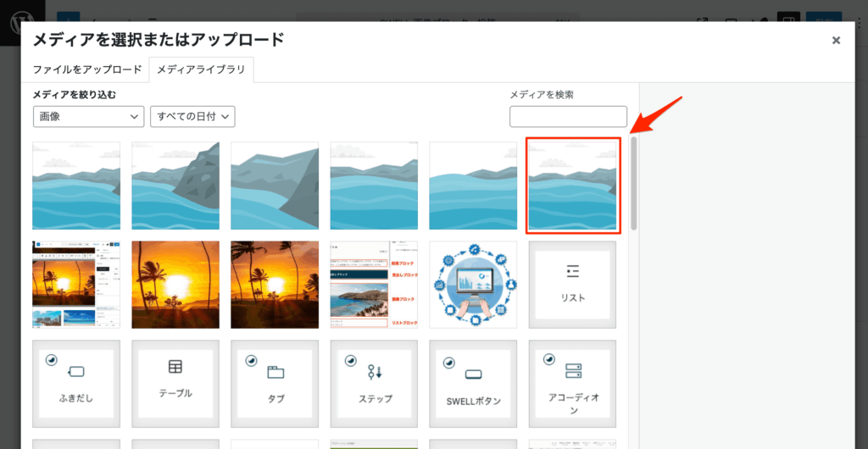Switch to the ファイルをアップロード tab
This screenshot has height=449, width=868.
tap(87, 69)
